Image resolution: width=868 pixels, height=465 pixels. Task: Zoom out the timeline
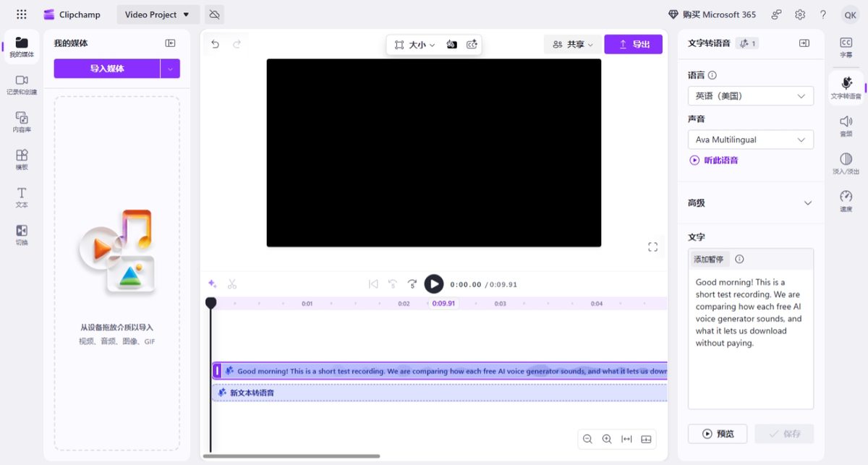tap(587, 439)
